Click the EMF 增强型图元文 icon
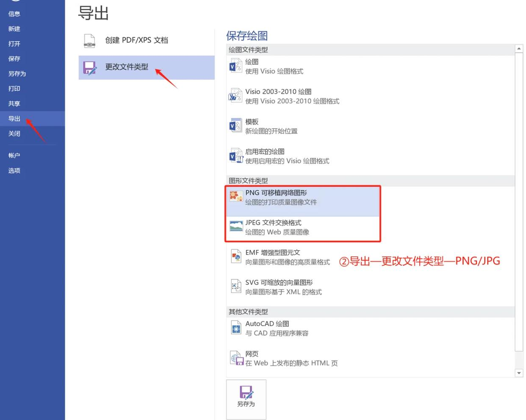 click(236, 257)
